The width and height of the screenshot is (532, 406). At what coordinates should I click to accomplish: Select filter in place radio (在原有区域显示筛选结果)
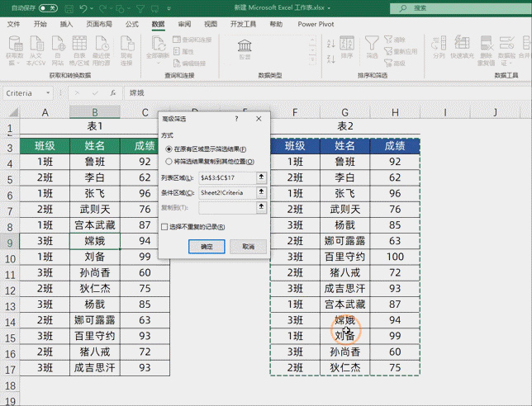point(169,149)
